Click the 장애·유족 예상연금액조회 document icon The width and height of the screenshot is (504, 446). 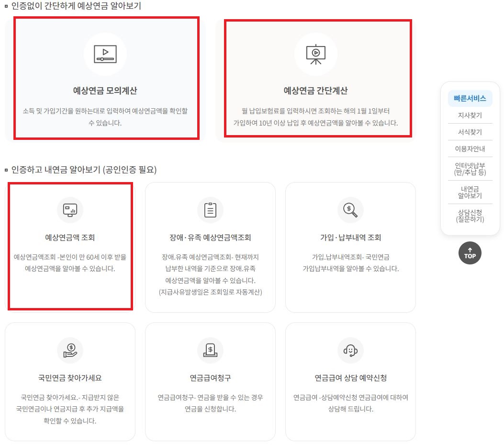(x=210, y=209)
